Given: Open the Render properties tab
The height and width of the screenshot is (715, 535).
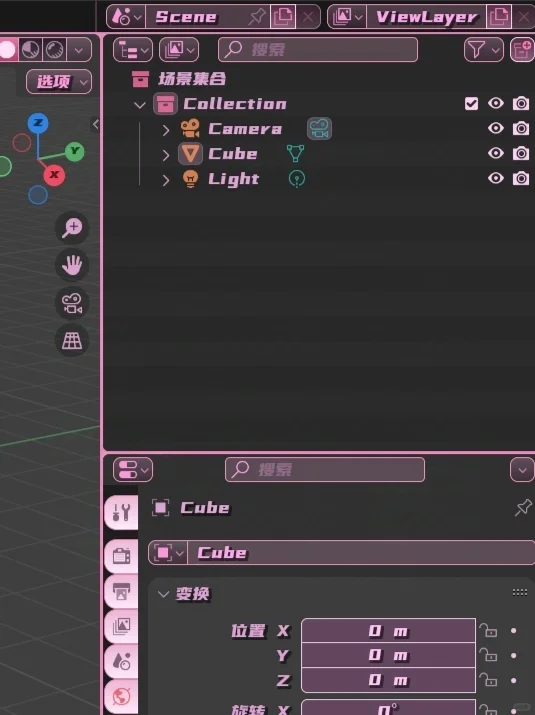Looking at the screenshot, I should pos(121,556).
